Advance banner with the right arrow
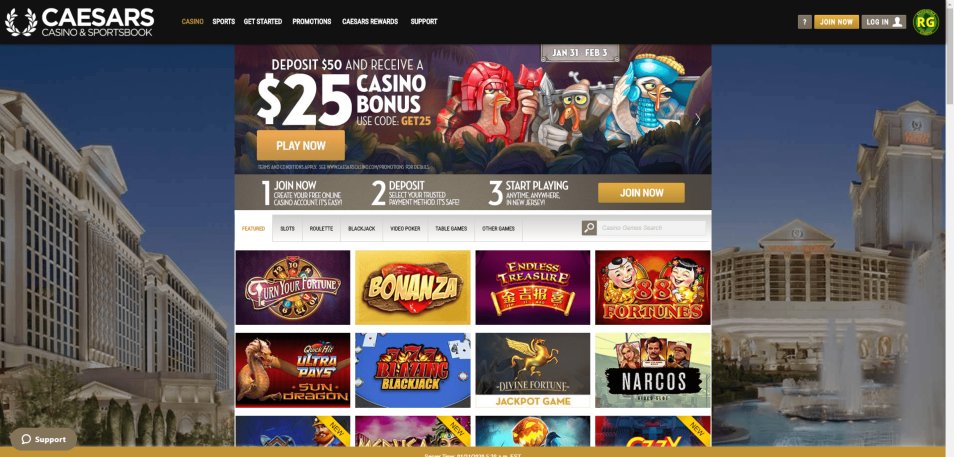 (697, 119)
